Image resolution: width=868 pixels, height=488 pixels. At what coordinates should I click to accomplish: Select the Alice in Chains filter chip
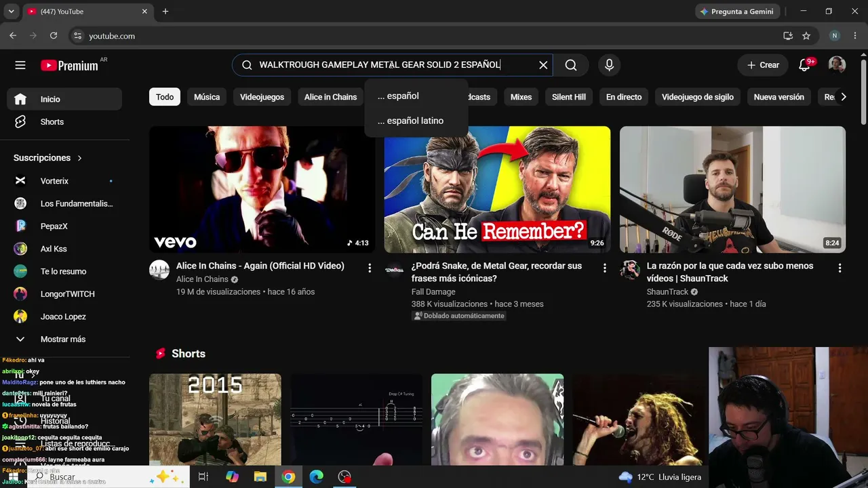[330, 97]
